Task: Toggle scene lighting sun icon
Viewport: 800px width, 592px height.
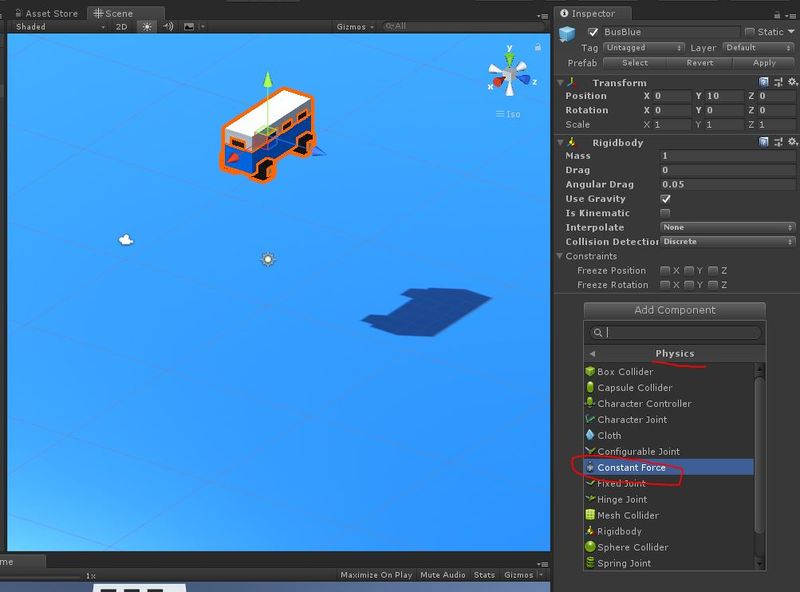Action: (x=147, y=27)
